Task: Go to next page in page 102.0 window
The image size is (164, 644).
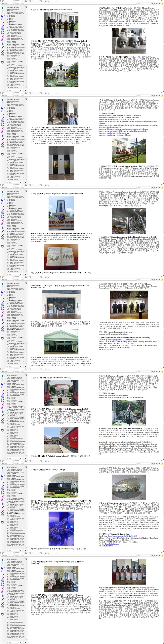Action: (x=3, y=40)
